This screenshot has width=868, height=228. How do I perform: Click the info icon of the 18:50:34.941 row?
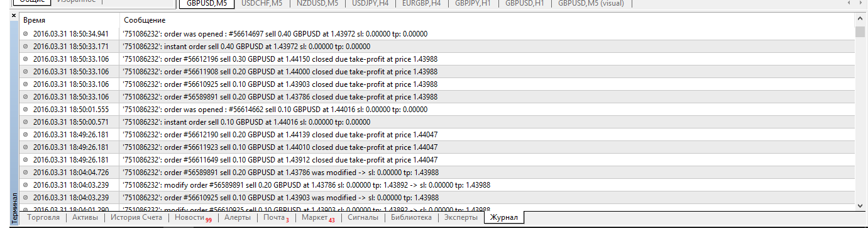point(26,34)
